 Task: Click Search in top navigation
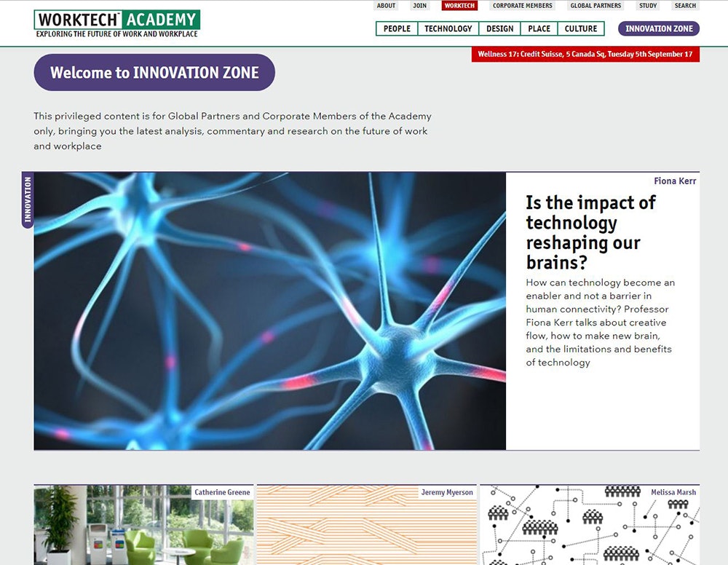pyautogui.click(x=685, y=6)
